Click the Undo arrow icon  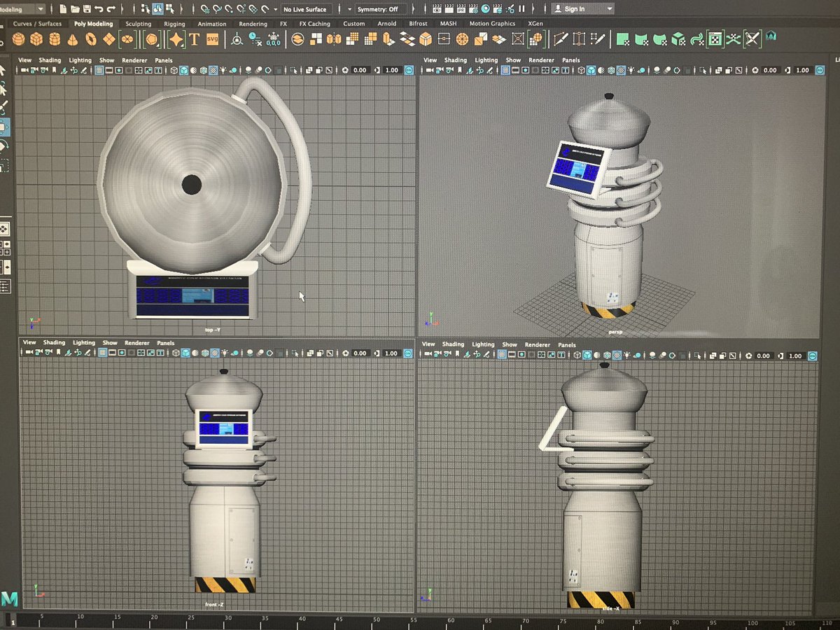pyautogui.click(x=99, y=9)
